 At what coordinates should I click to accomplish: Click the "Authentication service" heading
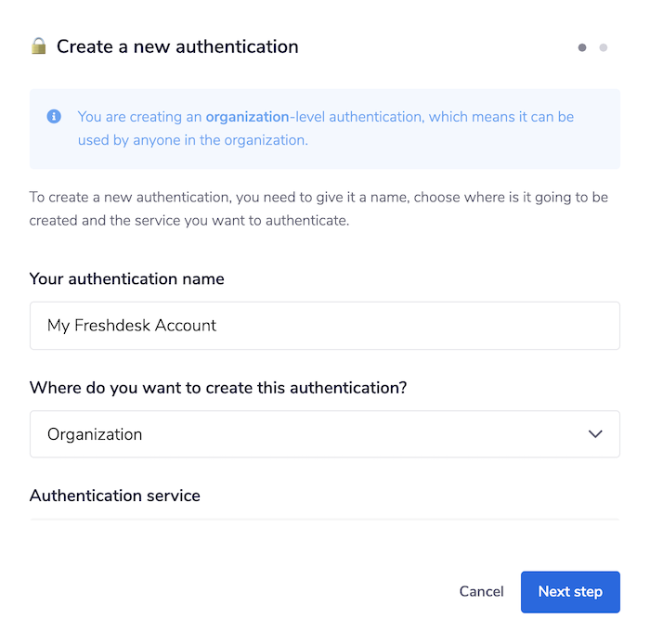115,496
